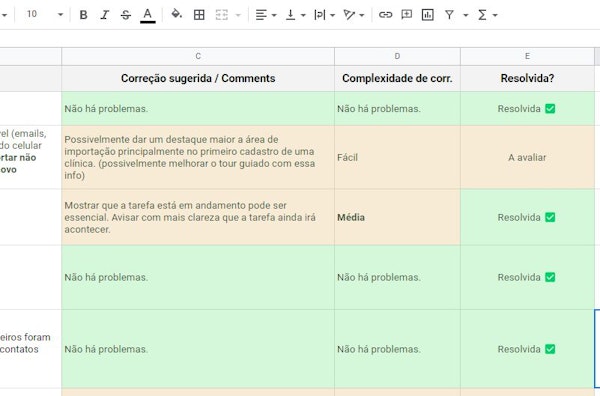Viewport: 600px width, 396px height.
Task: Open the functions sigma icon
Action: tap(482, 15)
